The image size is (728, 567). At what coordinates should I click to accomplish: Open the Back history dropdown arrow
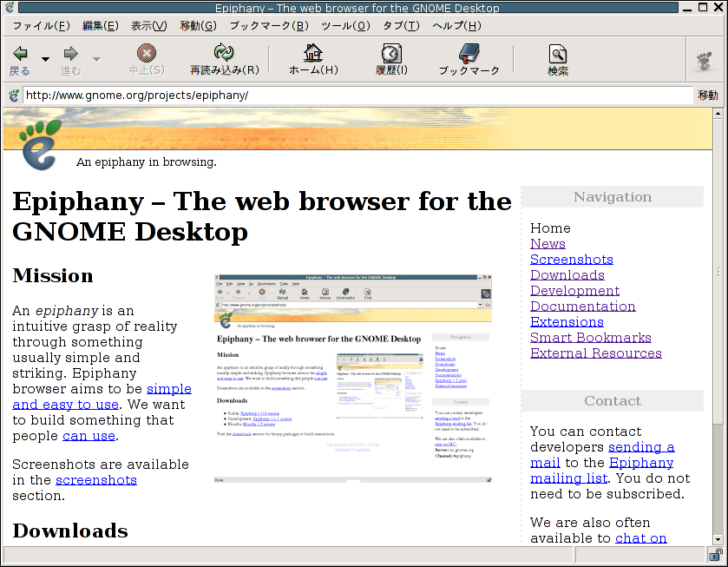click(45, 59)
